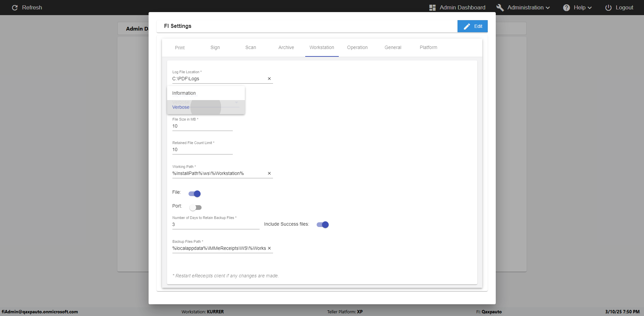Click the Administration wrench icon
Screen dimensions: 644x316
(x=500, y=7)
